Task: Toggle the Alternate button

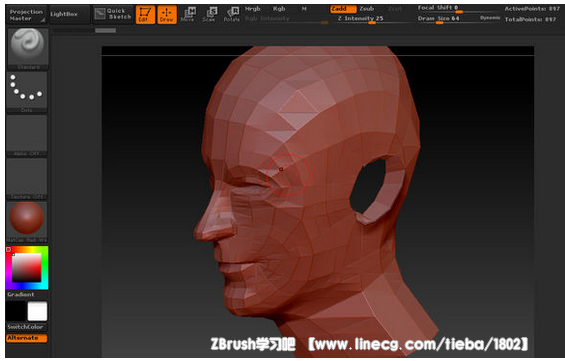Action: coord(27,338)
